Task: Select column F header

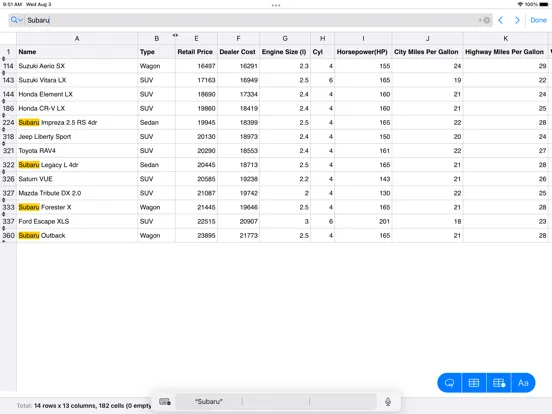Action: tap(238, 38)
